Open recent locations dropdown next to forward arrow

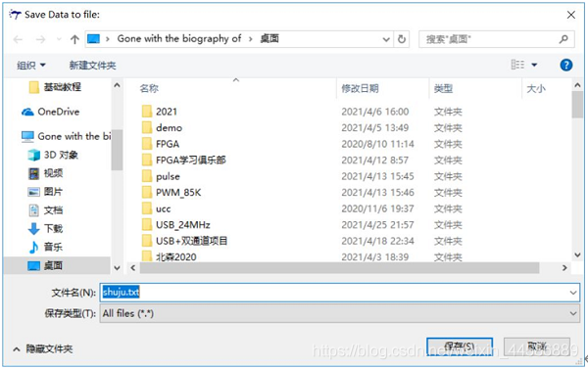tap(59, 39)
